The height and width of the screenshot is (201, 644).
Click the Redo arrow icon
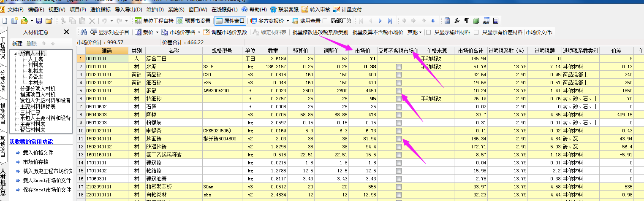119,21
